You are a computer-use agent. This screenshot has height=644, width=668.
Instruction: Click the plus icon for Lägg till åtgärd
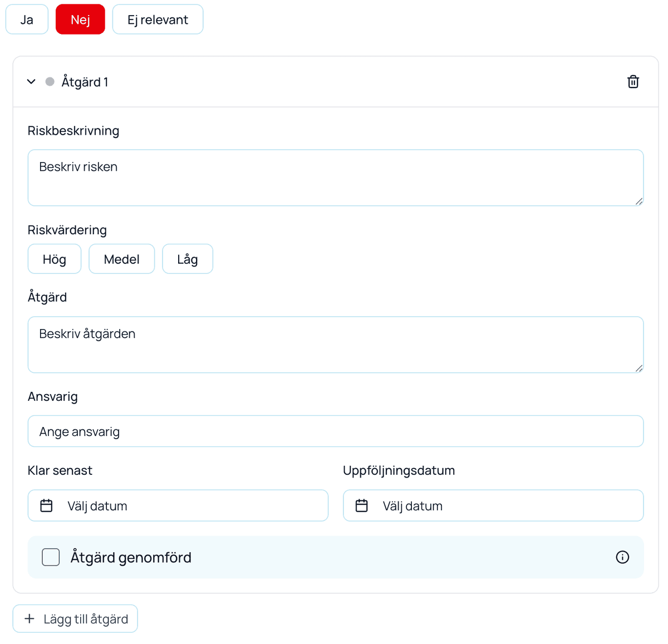click(30, 618)
